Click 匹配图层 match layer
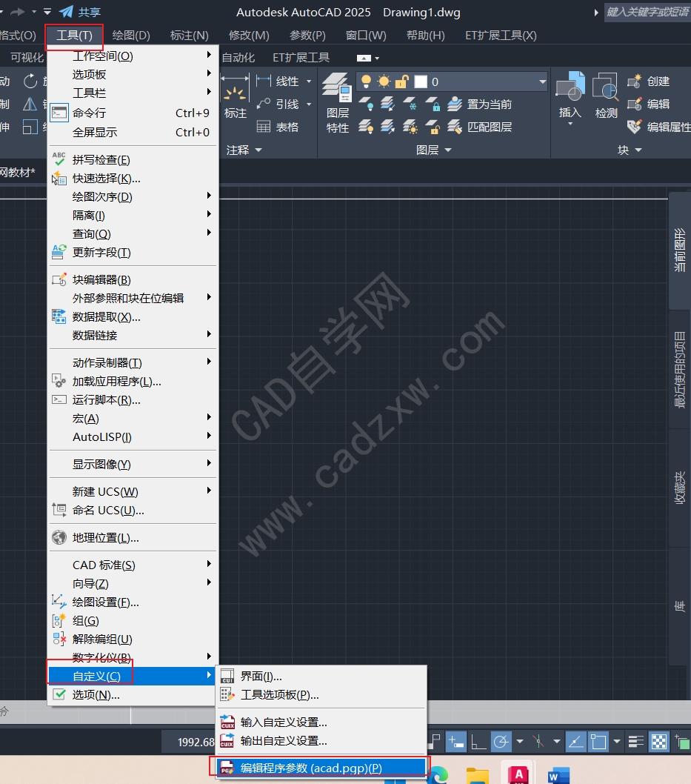691x784 pixels. (479, 127)
